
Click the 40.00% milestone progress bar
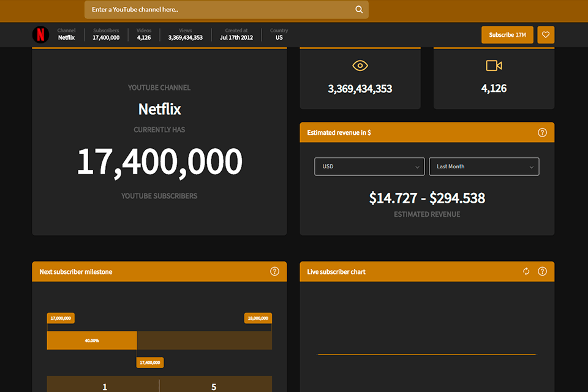pyautogui.click(x=91, y=340)
